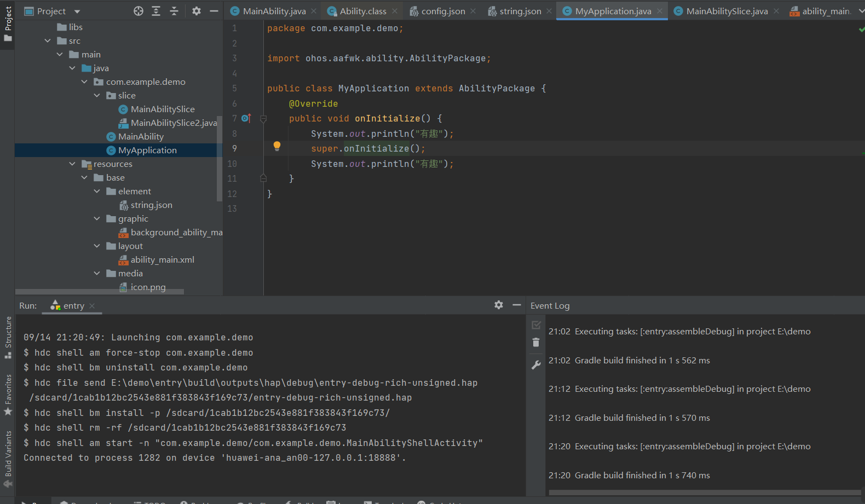Screen dimensions: 865x504
Task: Mark all Event Log notifications as read
Action: (537, 325)
